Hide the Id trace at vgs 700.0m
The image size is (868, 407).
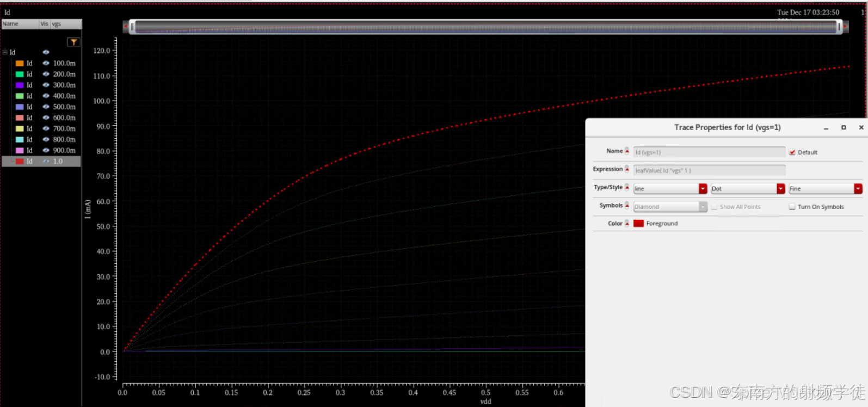46,128
